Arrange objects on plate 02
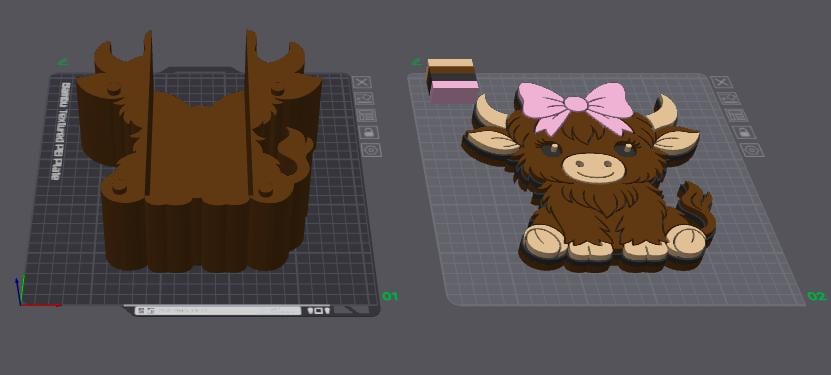 coord(736,115)
